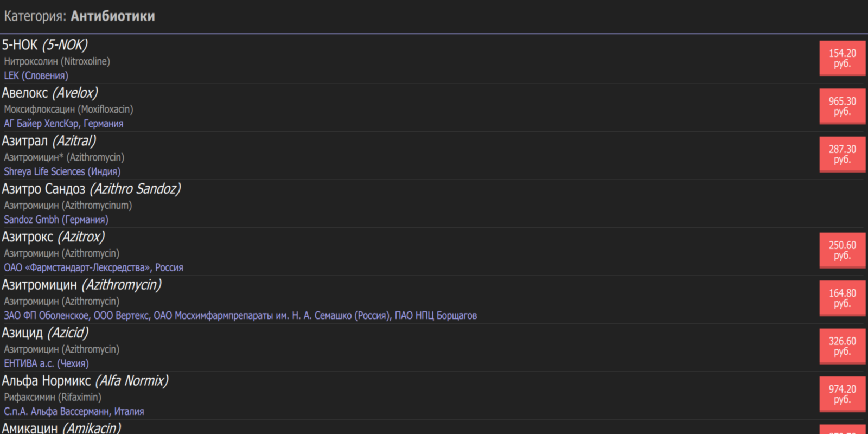Click the 326.60 руб. price button
868x434 pixels.
tap(842, 347)
